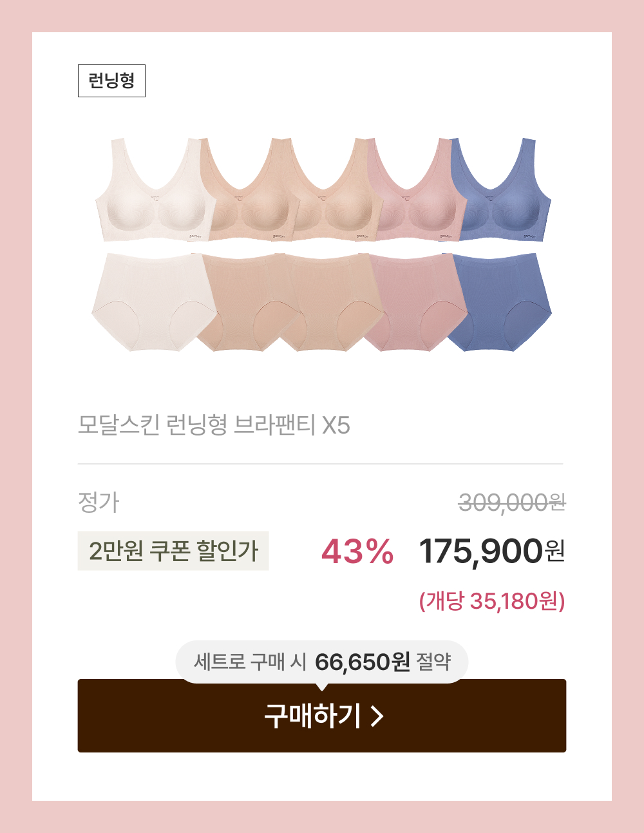Image resolution: width=644 pixels, height=833 pixels.
Task: Click the 43% discount rate text
Action: tap(357, 551)
